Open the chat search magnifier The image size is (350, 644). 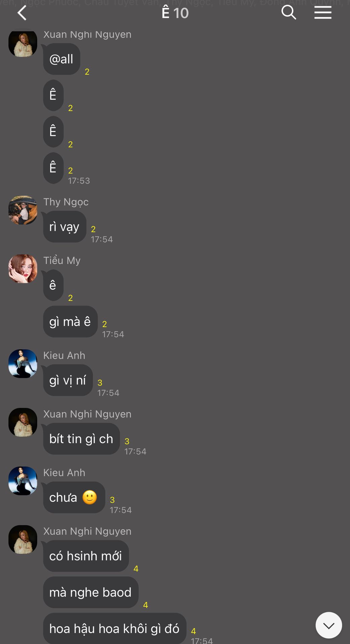pos(289,13)
